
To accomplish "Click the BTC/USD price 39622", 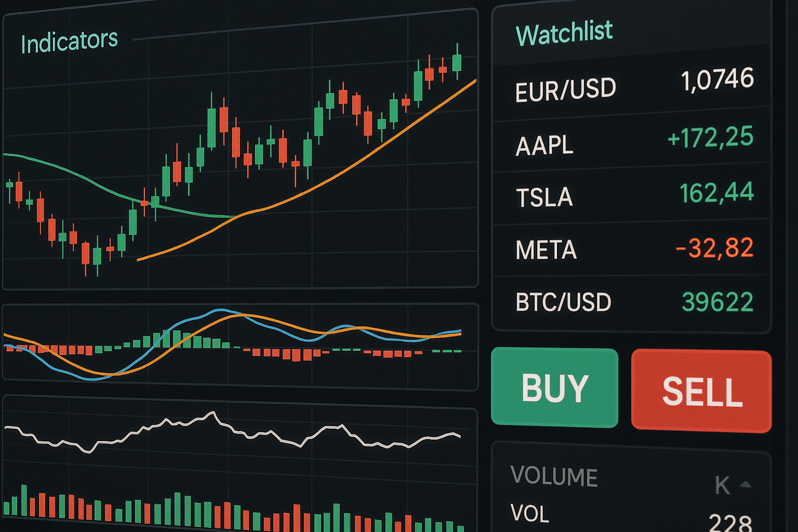I will pos(717,302).
